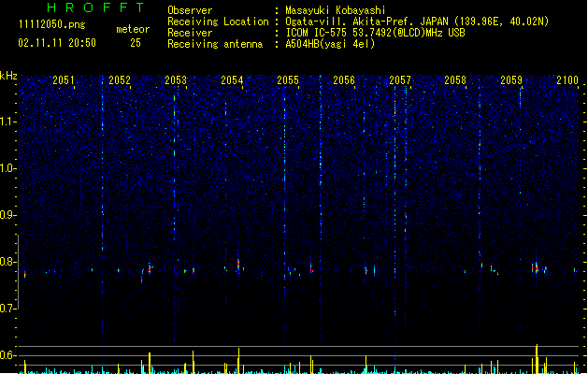Click the date stamp 02.11.11 20:50
Screen dimensions: 588x374
(x=57, y=43)
